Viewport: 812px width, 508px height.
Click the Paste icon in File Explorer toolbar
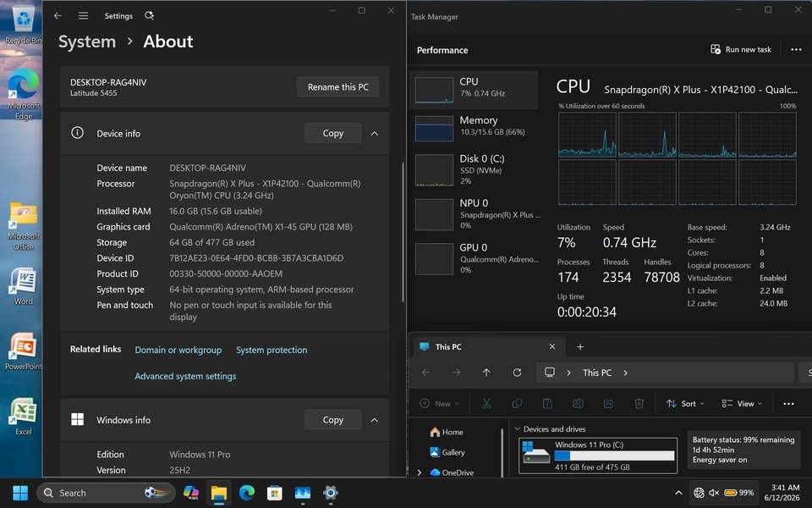pyautogui.click(x=547, y=403)
